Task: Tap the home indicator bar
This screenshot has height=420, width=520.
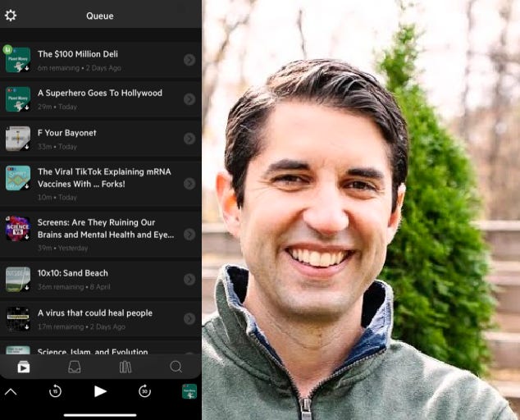Action: [x=100, y=415]
